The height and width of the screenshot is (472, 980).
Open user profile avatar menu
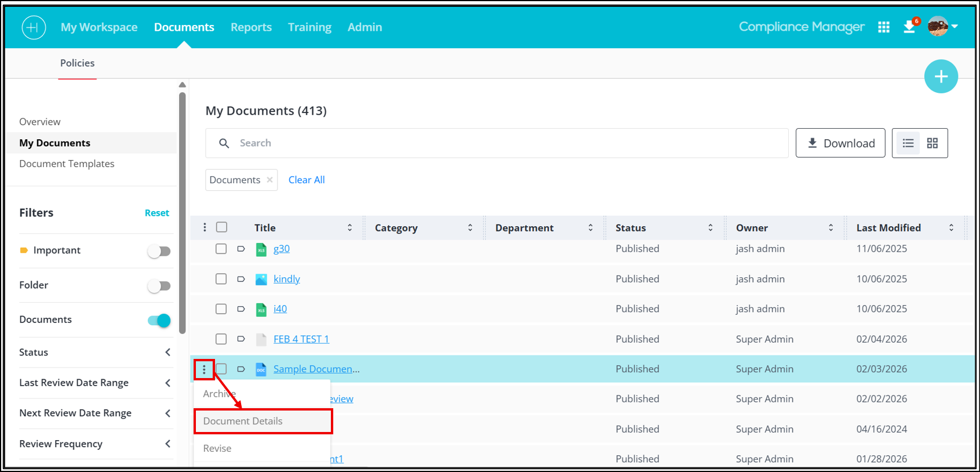[942, 26]
